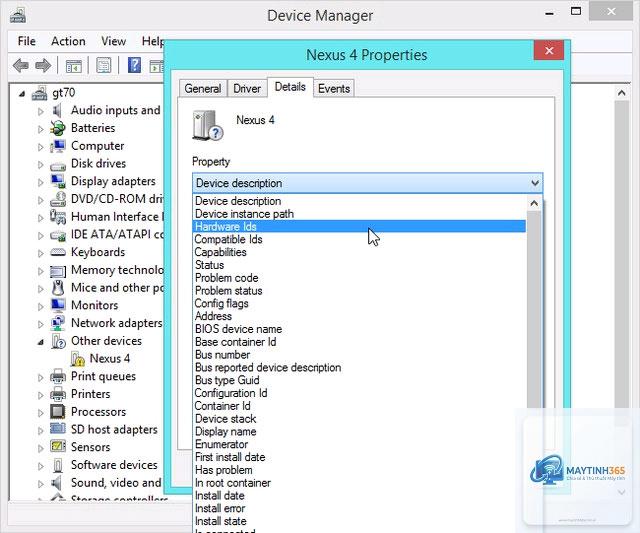This screenshot has width=640, height=533.
Task: Select Hardware Ids in the property list
Action: coord(359,227)
